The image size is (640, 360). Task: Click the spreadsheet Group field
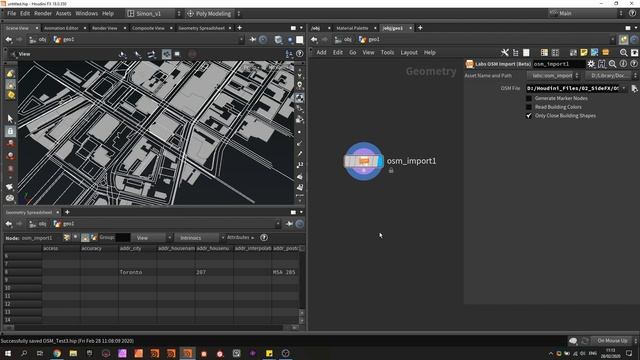pos(123,238)
